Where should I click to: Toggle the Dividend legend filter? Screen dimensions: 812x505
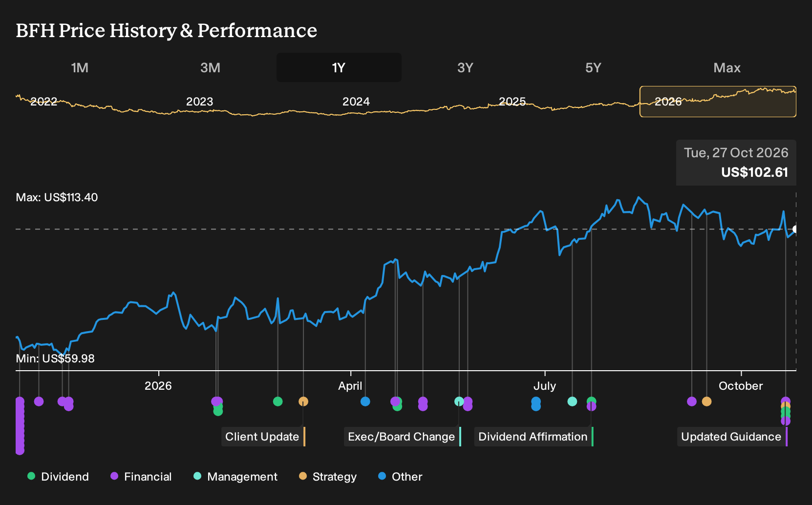pos(58,476)
